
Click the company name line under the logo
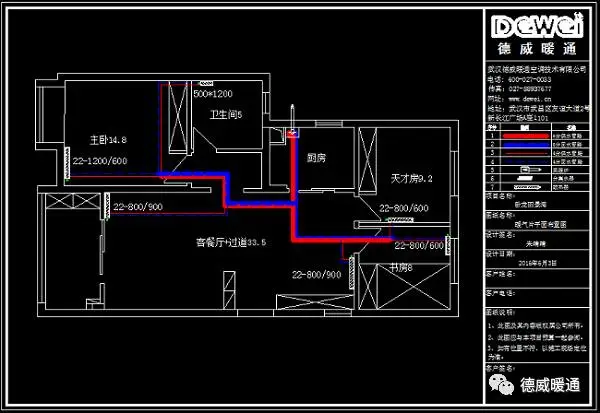537,69
